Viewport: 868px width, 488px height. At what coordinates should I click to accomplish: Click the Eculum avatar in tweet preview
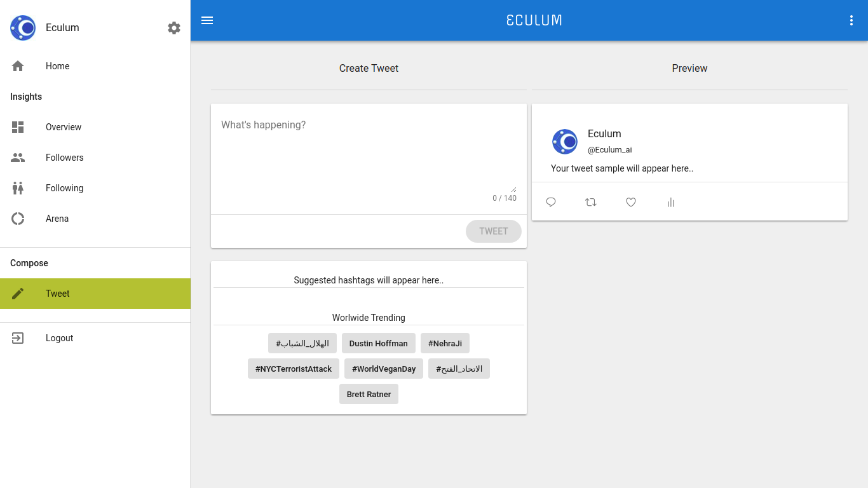click(565, 142)
